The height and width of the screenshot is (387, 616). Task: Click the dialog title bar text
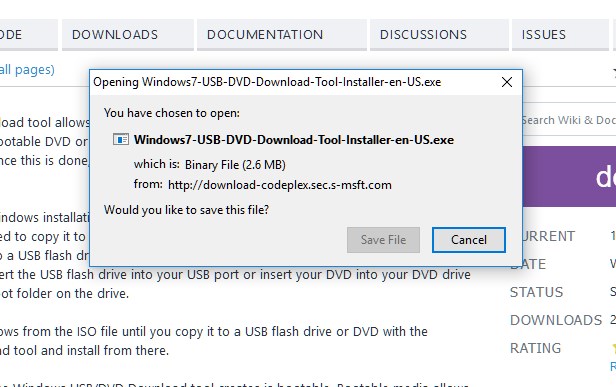pyautogui.click(x=267, y=82)
